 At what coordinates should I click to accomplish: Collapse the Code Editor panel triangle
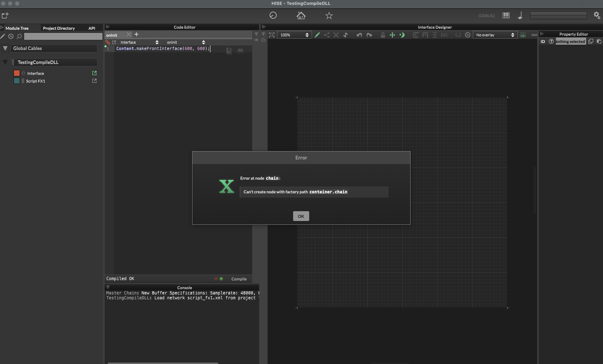click(108, 27)
